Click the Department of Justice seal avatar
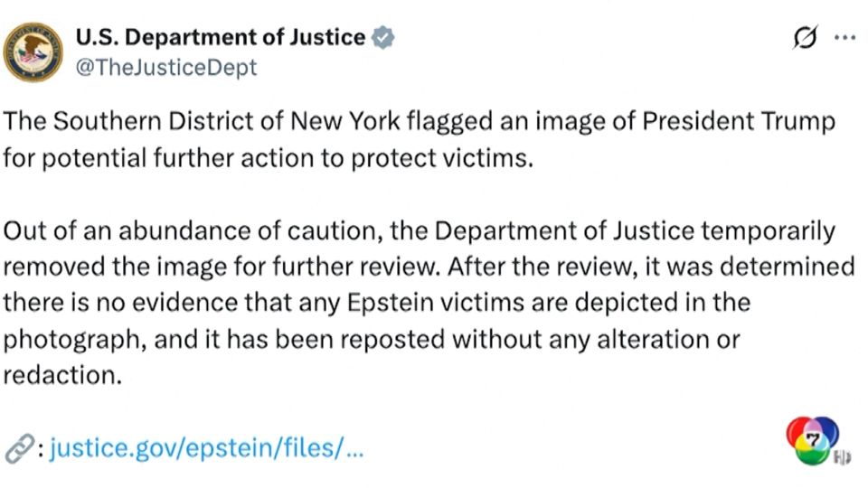Screen dimensions: 868x488 (x=33, y=51)
